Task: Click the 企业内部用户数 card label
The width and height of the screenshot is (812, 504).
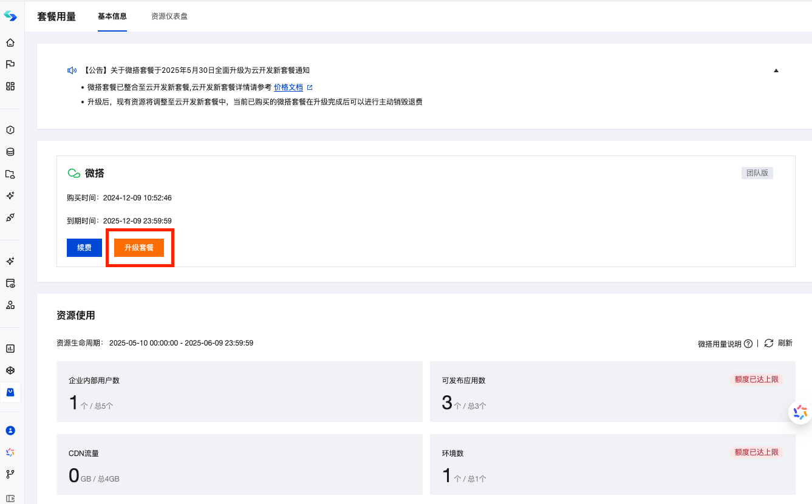Action: [x=94, y=381]
